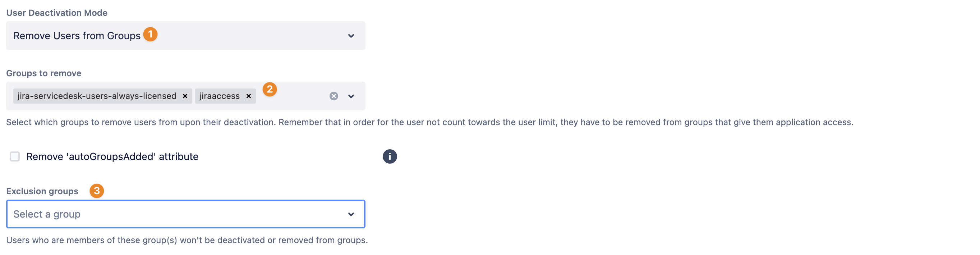Screen dimensions: 980x255
Task: Click the orange number 2 badge
Action: tap(270, 90)
